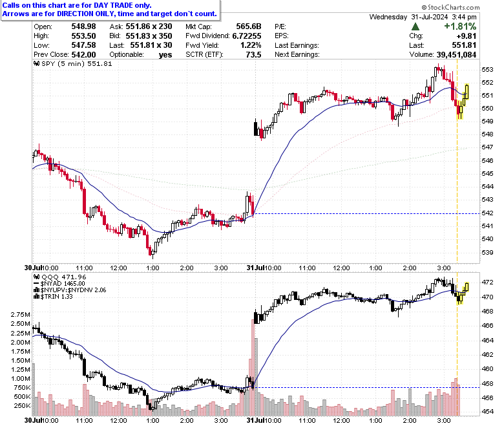Click the Mkt Cap value 565.6B

[249, 27]
